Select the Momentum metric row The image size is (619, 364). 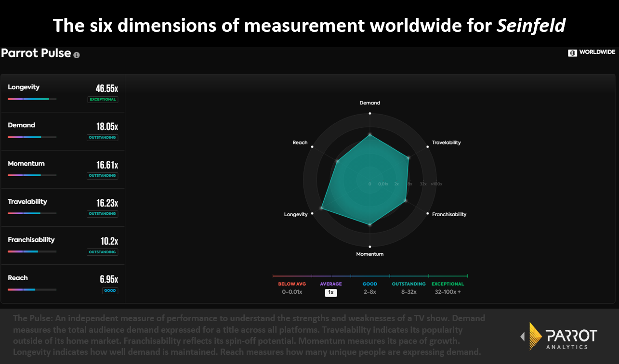coord(63,169)
